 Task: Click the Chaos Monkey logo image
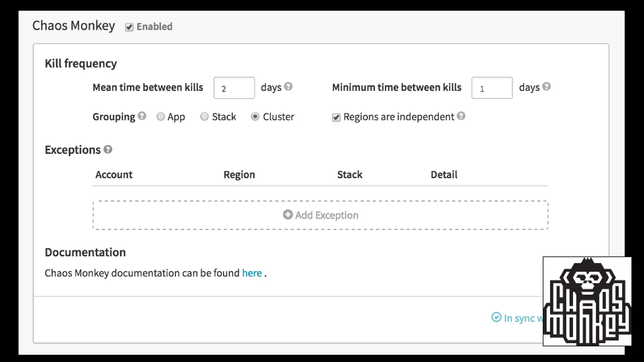click(587, 301)
